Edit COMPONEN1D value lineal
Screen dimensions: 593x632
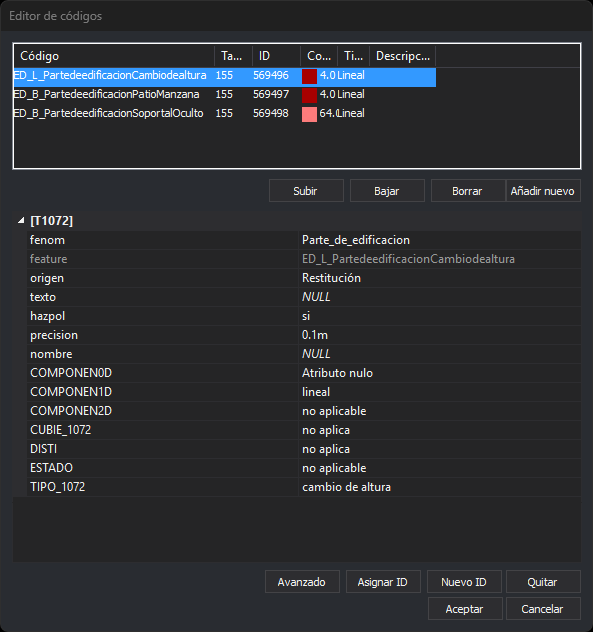(439, 392)
